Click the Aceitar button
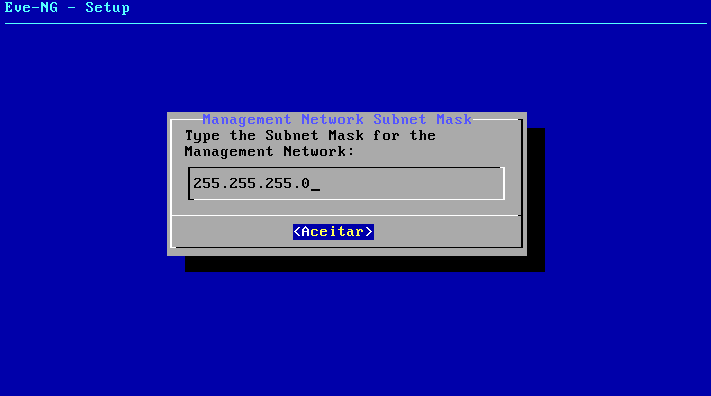The width and height of the screenshot is (711, 396). point(333,232)
